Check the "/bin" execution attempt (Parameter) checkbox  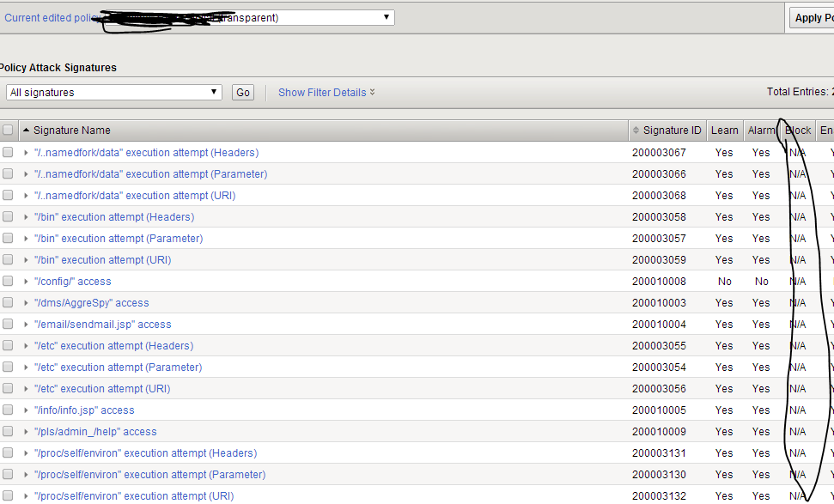pos(8,238)
